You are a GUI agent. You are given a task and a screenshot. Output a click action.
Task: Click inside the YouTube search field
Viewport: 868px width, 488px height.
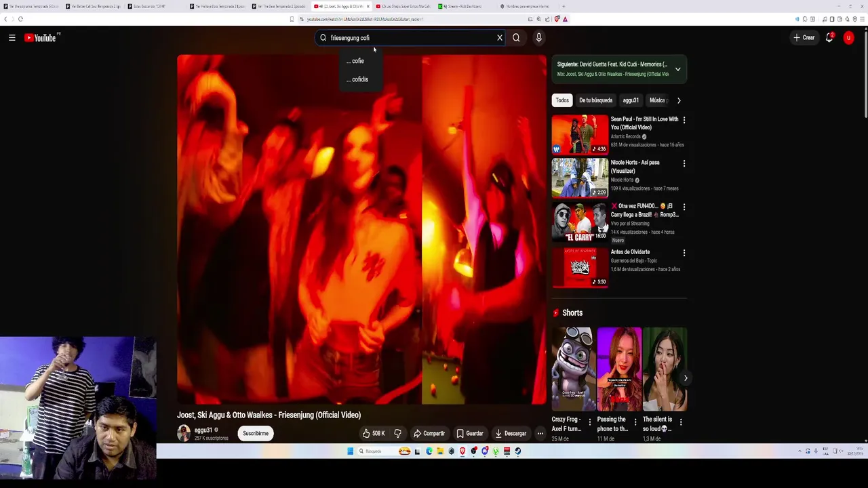409,38
